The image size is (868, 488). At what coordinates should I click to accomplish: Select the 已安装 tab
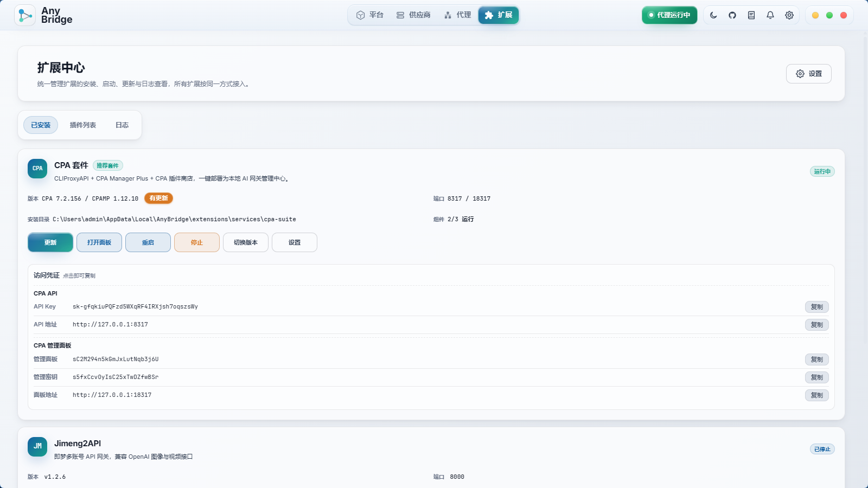coord(41,125)
